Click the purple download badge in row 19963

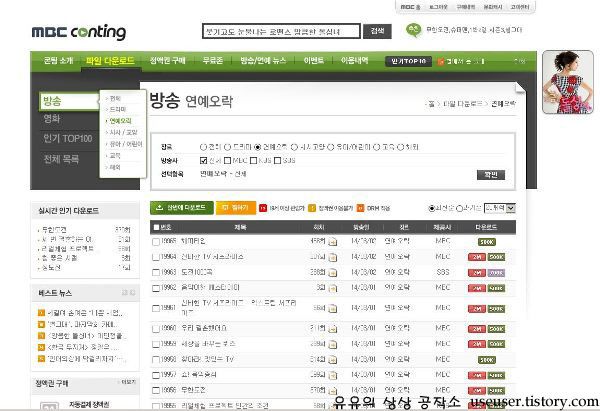point(496,273)
